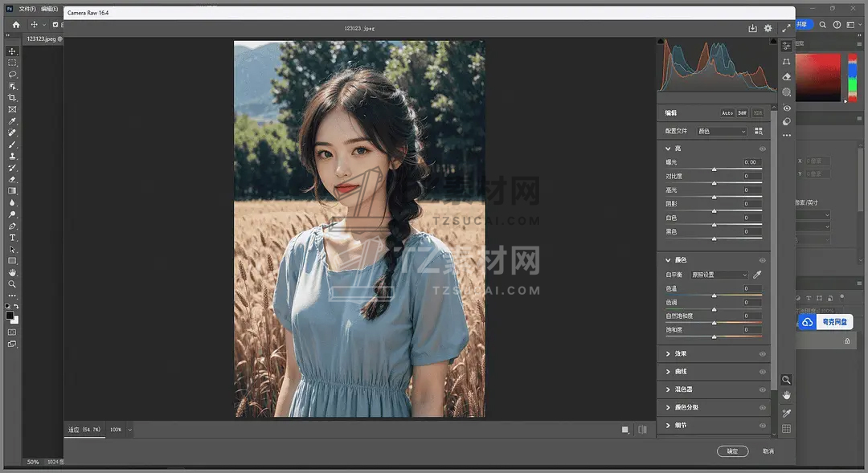Select the Pen tool

click(x=12, y=226)
